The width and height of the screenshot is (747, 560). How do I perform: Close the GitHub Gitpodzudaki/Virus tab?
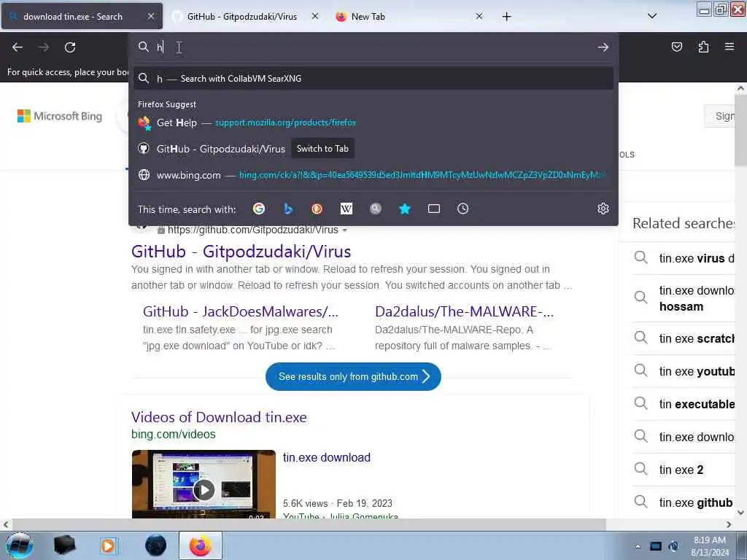(x=315, y=16)
